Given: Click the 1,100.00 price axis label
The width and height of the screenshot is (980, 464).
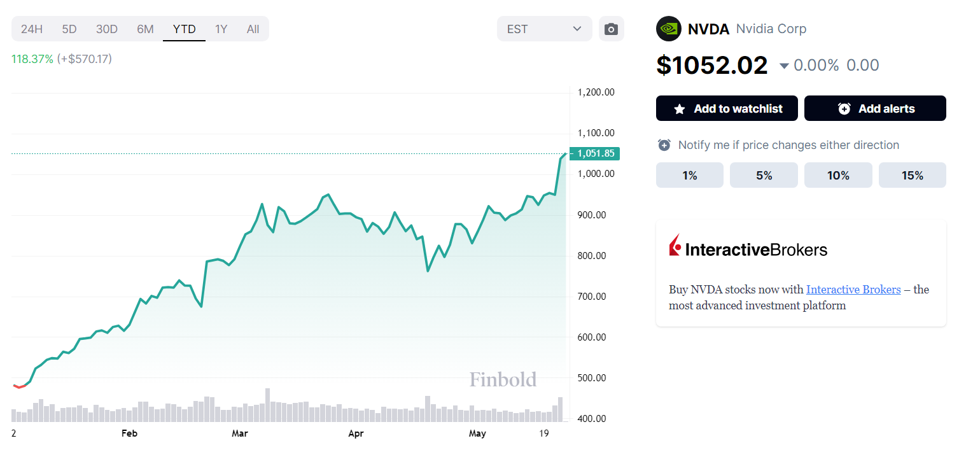Looking at the screenshot, I should pos(596,133).
